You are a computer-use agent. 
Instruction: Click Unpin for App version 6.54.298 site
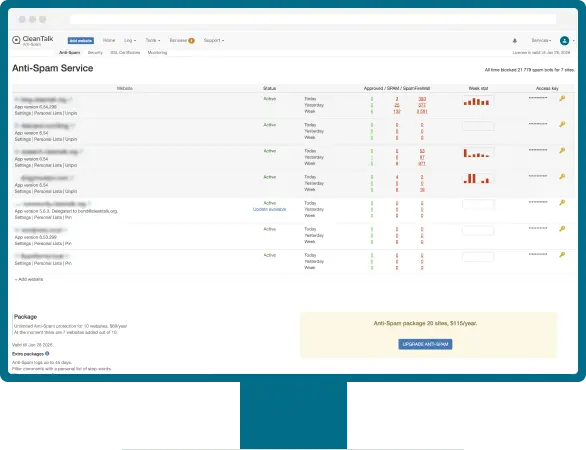click(71, 113)
